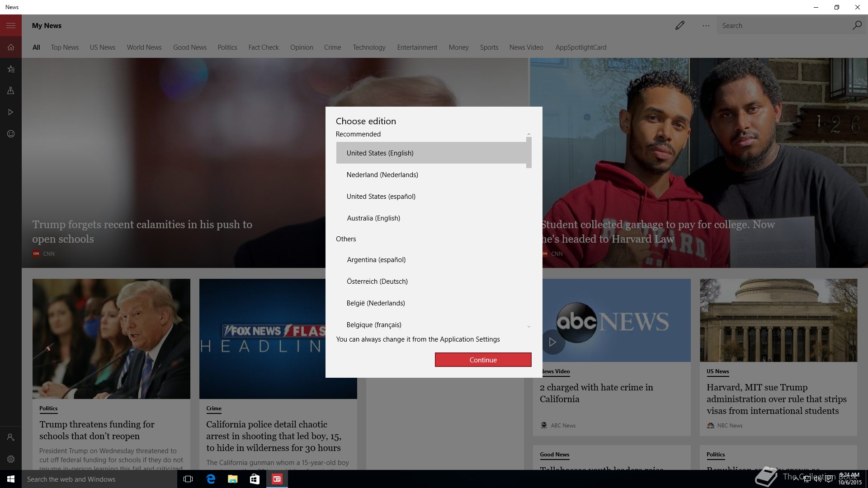Open 2 charged with hate crime story
868x488 pixels.
pyautogui.click(x=596, y=393)
